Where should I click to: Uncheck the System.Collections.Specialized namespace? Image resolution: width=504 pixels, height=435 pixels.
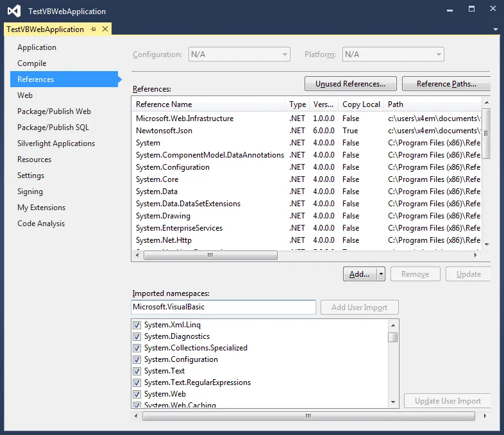coord(137,348)
